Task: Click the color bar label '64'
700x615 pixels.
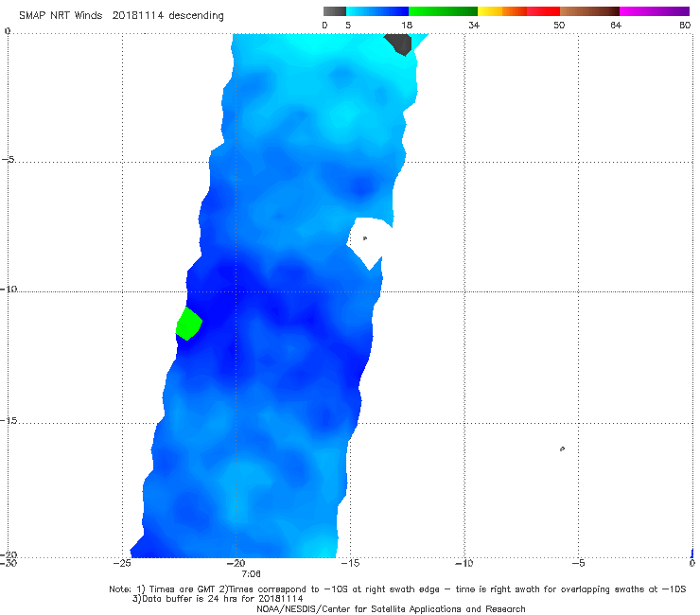Action: [x=616, y=25]
